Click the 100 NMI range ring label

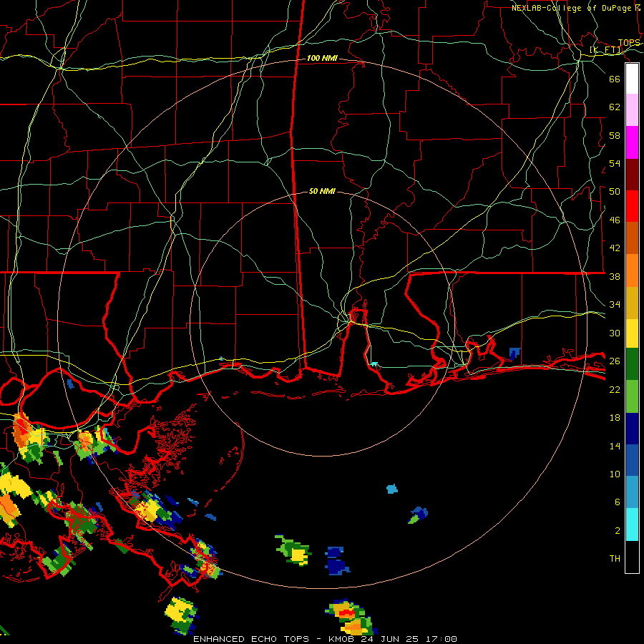click(x=322, y=59)
